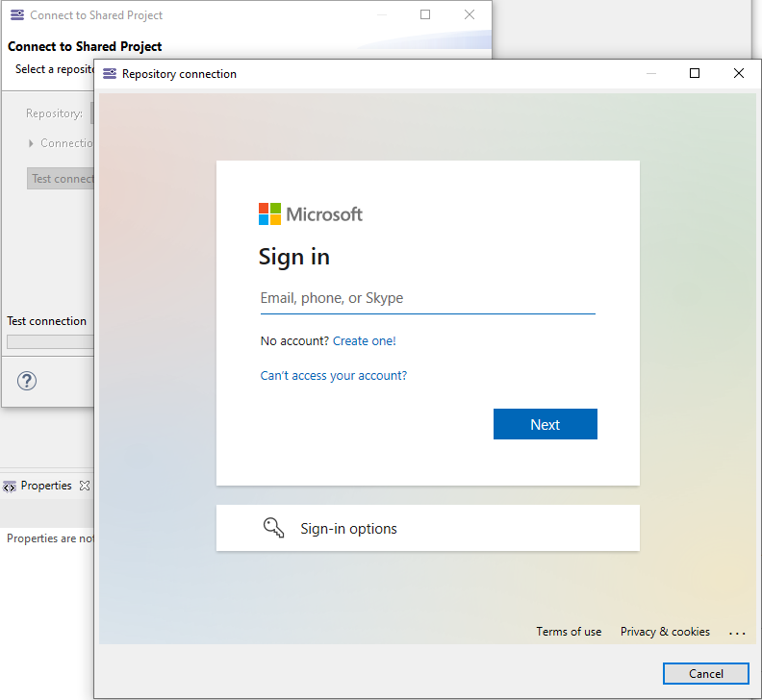Follow the Create one! link
This screenshot has height=700, width=762.
(365, 341)
